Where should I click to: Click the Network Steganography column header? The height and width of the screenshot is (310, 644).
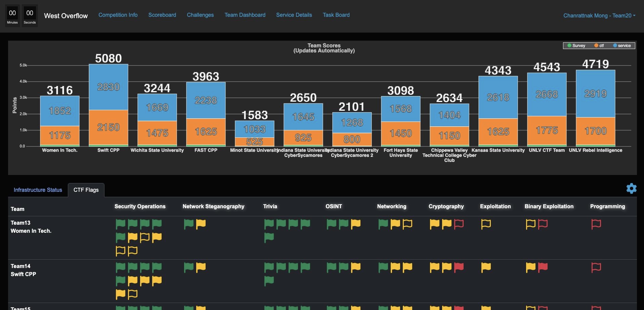pyautogui.click(x=213, y=206)
